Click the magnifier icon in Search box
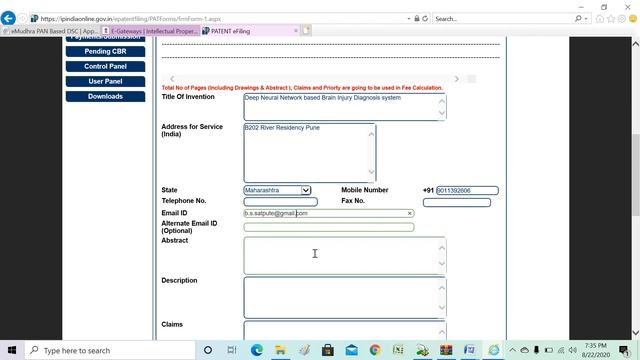This screenshot has height=360, width=640. coord(578,19)
